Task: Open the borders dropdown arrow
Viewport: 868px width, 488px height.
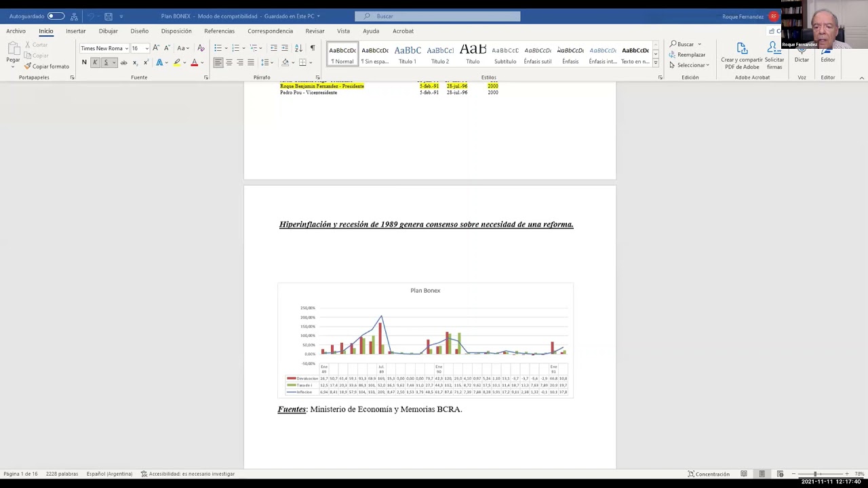Action: click(x=310, y=62)
